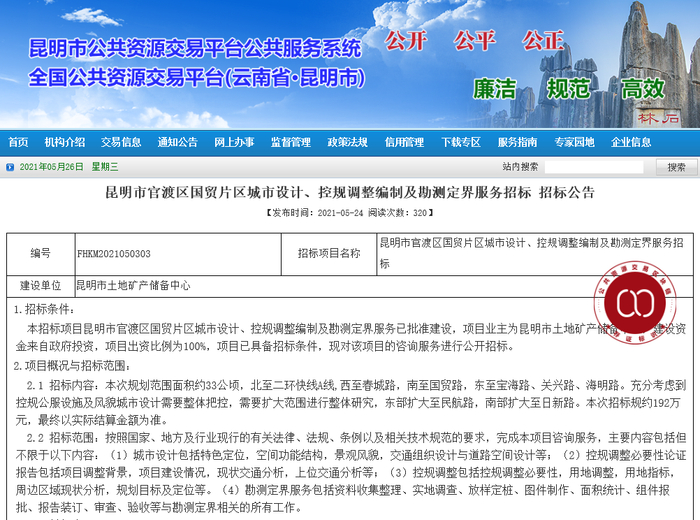The height and width of the screenshot is (520, 700).
Task: Click the green 规范 banner text
Action: coord(569,89)
